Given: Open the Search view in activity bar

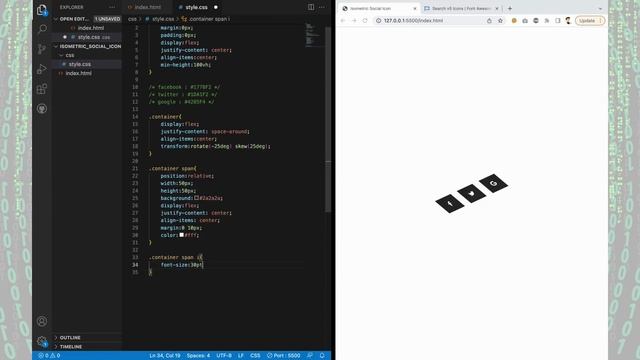Looking at the screenshot, I should click(42, 29).
